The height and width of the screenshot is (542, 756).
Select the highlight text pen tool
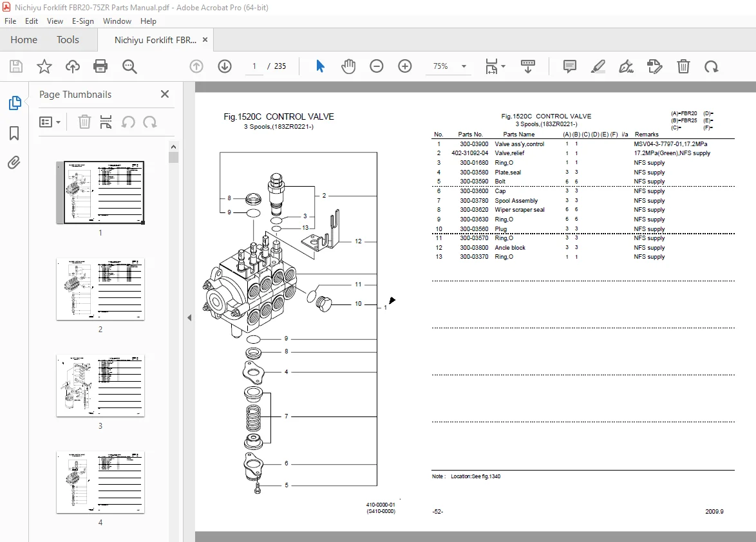click(x=598, y=66)
